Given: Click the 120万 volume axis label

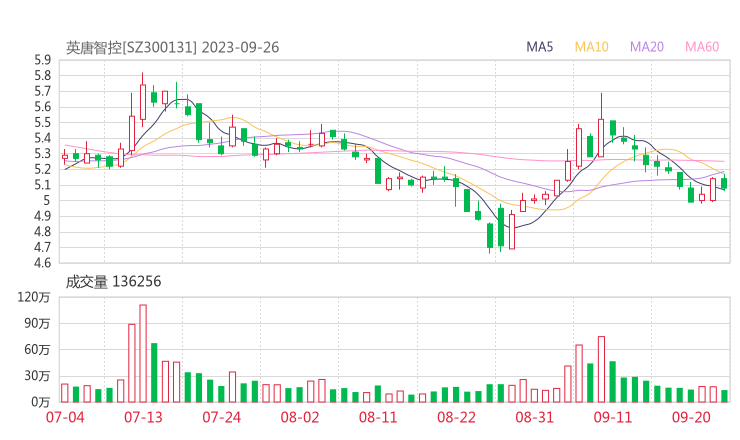Looking at the screenshot, I should [x=34, y=297].
